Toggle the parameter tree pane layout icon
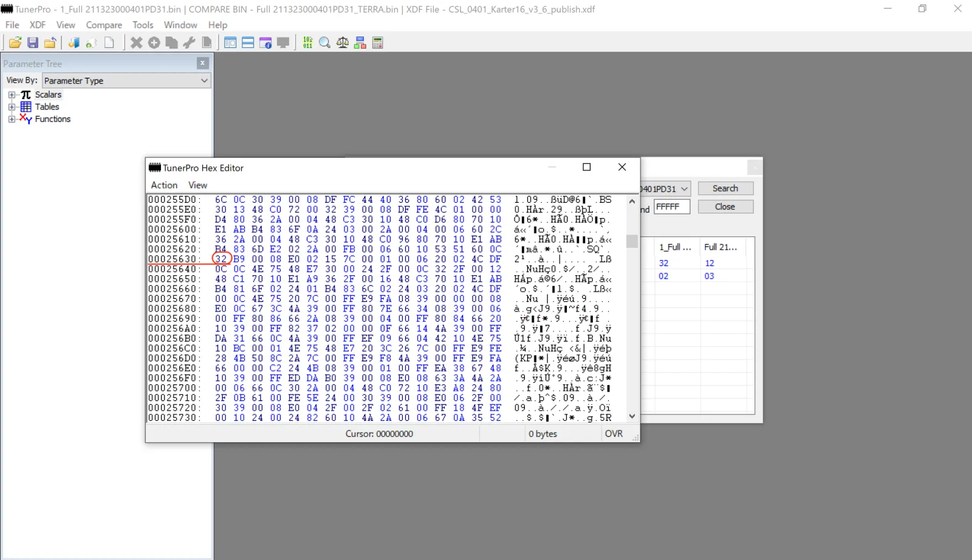Image resolution: width=972 pixels, height=560 pixels. [230, 43]
